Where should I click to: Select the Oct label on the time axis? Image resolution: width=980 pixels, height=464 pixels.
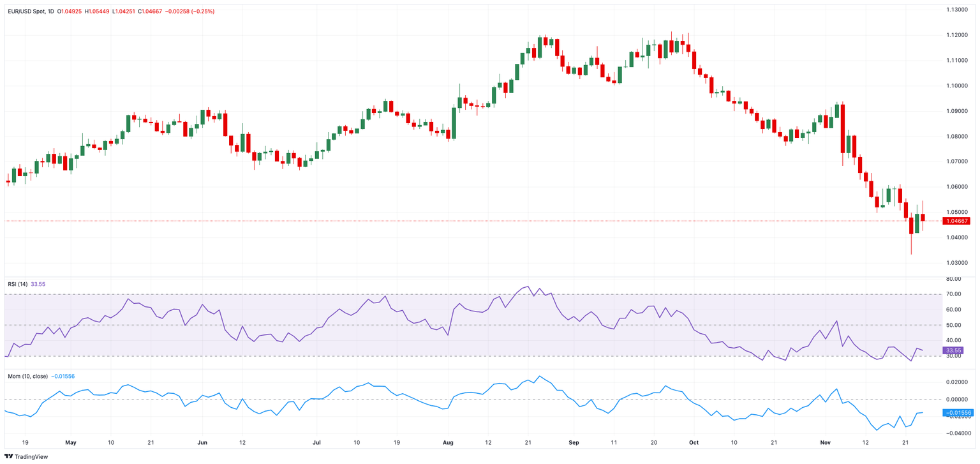pos(694,442)
